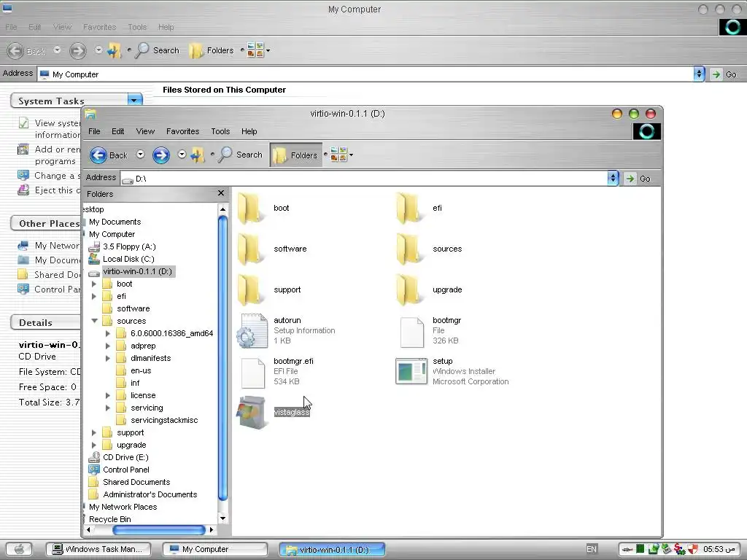Open the boot folder icon in file pane
The image size is (747, 560).
252,208
